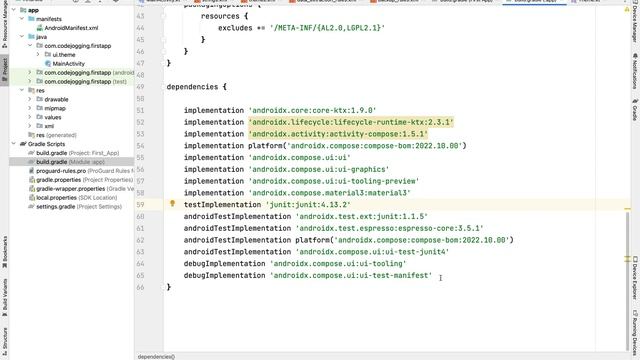Click highlighted lifecycle-runtime-ktx:2.3.1 dependency
This screenshot has height=360, width=640.
351,122
